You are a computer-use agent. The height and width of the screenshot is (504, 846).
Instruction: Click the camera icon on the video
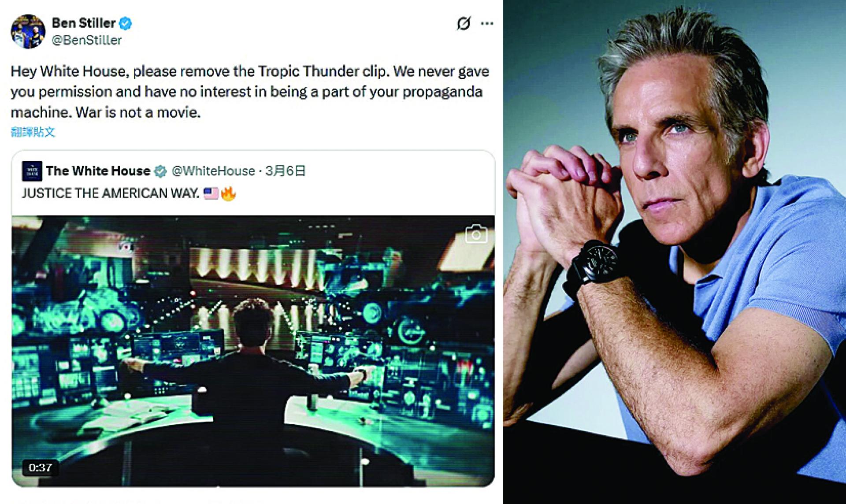(x=476, y=234)
